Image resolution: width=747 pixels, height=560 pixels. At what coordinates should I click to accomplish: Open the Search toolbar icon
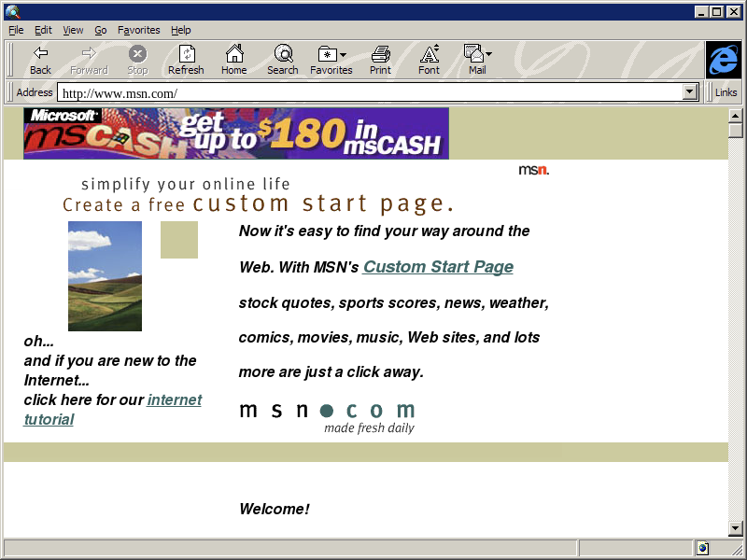pyautogui.click(x=283, y=54)
